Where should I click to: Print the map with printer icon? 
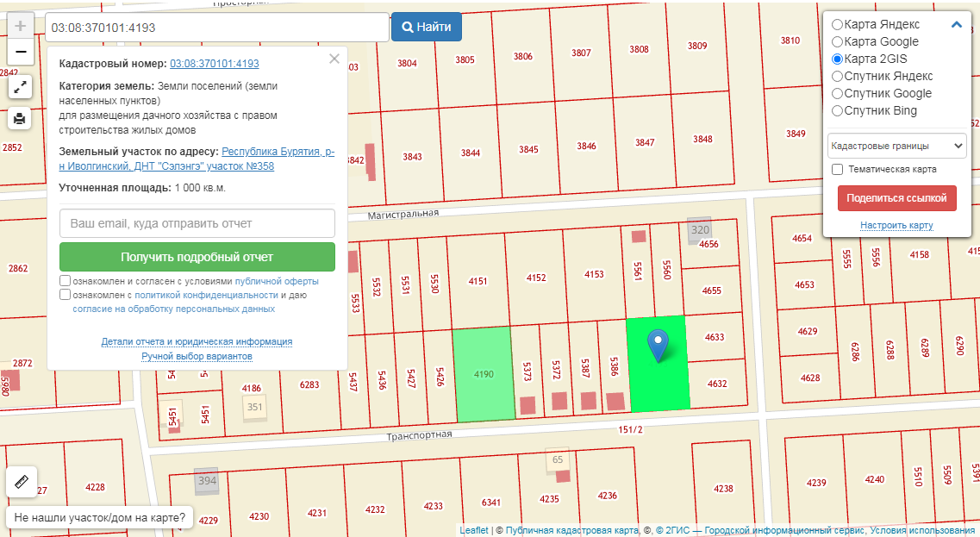(x=20, y=117)
